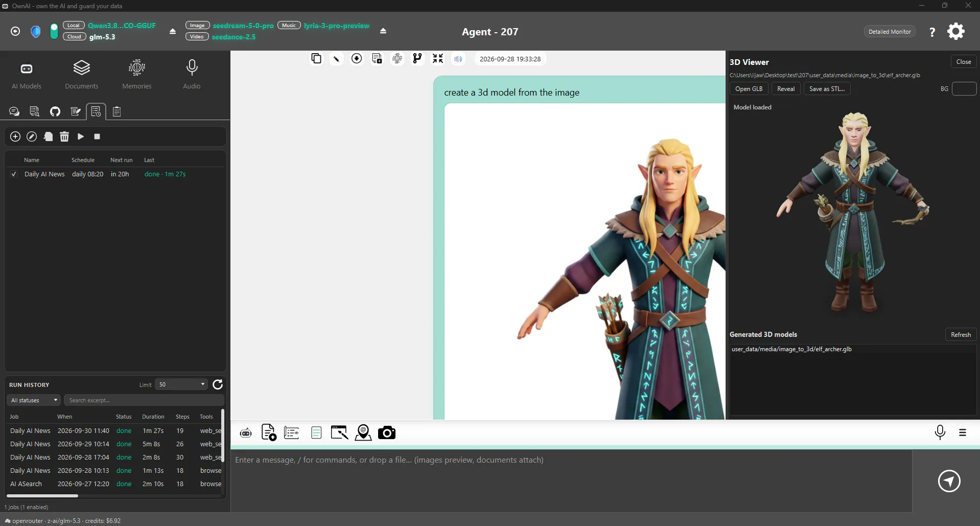Click the git branch icon above the message
This screenshot has height=526, width=980.
coord(417,58)
